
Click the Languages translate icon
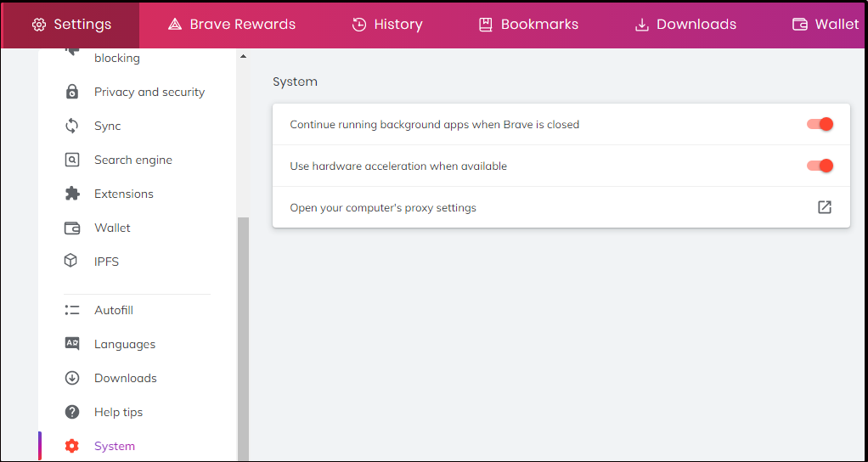(72, 344)
